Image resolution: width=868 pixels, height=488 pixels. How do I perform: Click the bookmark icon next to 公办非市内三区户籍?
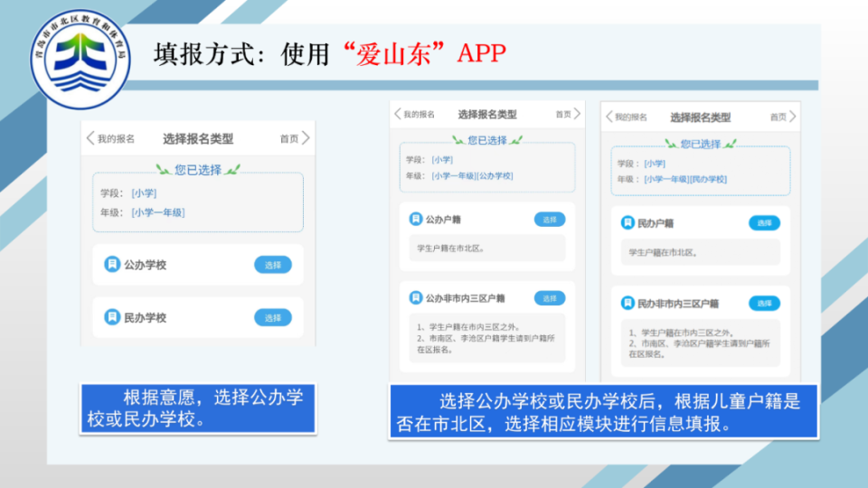415,298
